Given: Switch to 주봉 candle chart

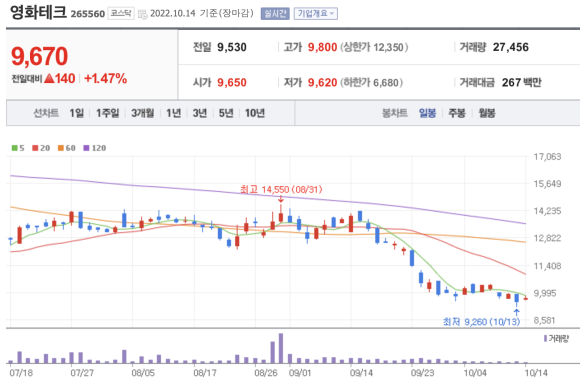Looking at the screenshot, I should click(x=457, y=113).
